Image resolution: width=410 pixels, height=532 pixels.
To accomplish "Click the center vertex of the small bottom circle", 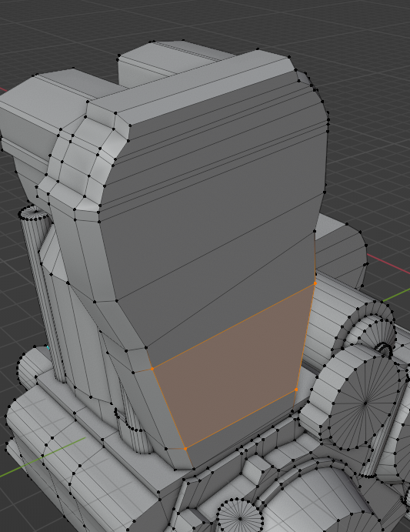I will (240, 519).
